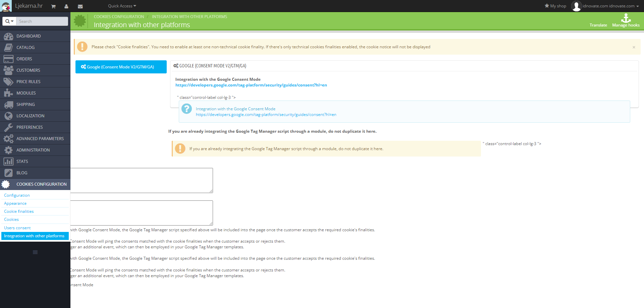This screenshot has width=644, height=308.
Task: Open the consent guide link in info box
Action: click(x=266, y=115)
